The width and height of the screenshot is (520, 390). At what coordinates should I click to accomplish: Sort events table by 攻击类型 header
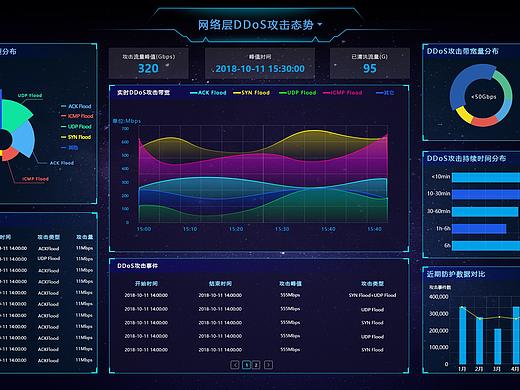pos(372,284)
